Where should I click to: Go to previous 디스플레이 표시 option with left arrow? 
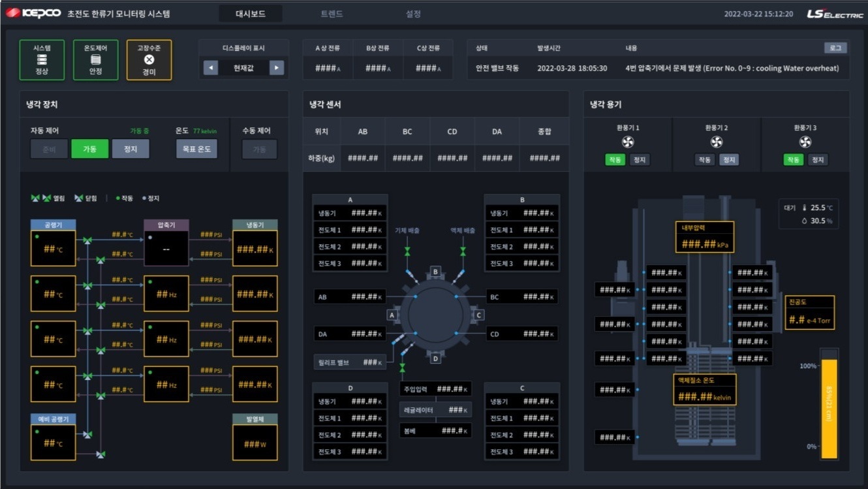tap(211, 68)
